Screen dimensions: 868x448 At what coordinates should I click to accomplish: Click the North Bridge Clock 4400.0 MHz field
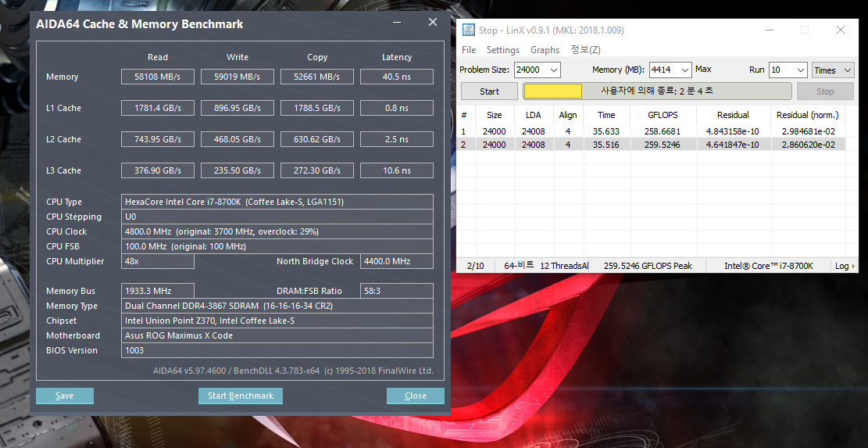point(397,261)
